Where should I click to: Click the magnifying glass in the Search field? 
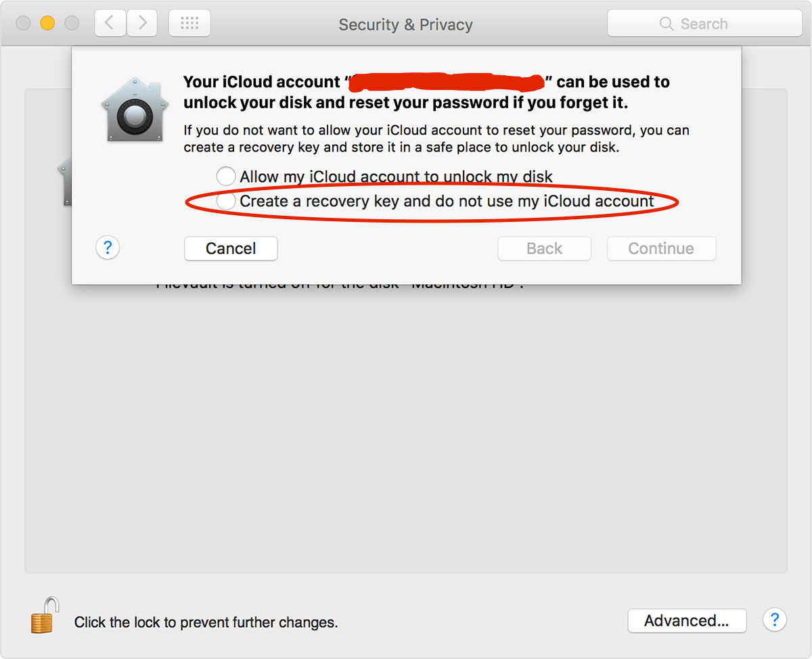pos(665,23)
